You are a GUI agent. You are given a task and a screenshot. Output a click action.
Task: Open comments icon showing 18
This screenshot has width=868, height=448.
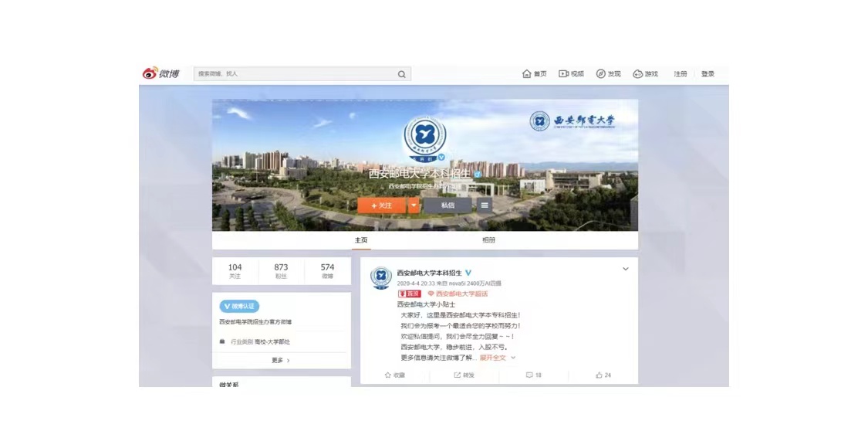coord(534,375)
